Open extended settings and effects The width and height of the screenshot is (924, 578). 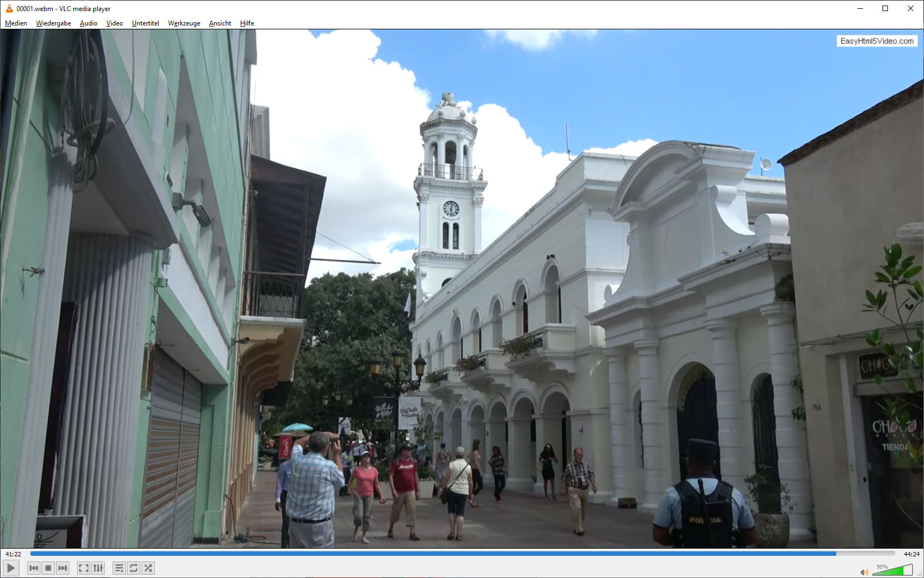tap(98, 568)
